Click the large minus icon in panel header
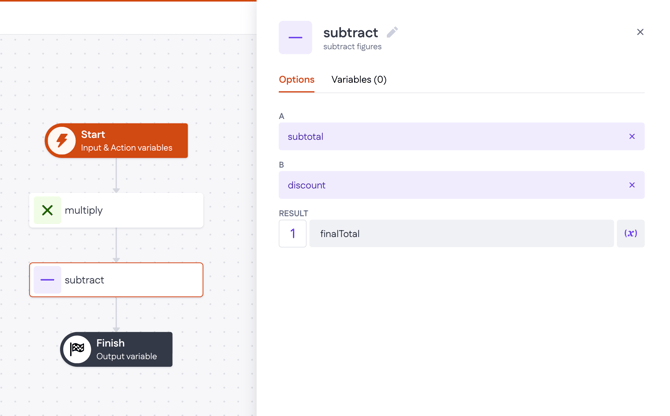Screen dimensions: 670x416 (295, 38)
